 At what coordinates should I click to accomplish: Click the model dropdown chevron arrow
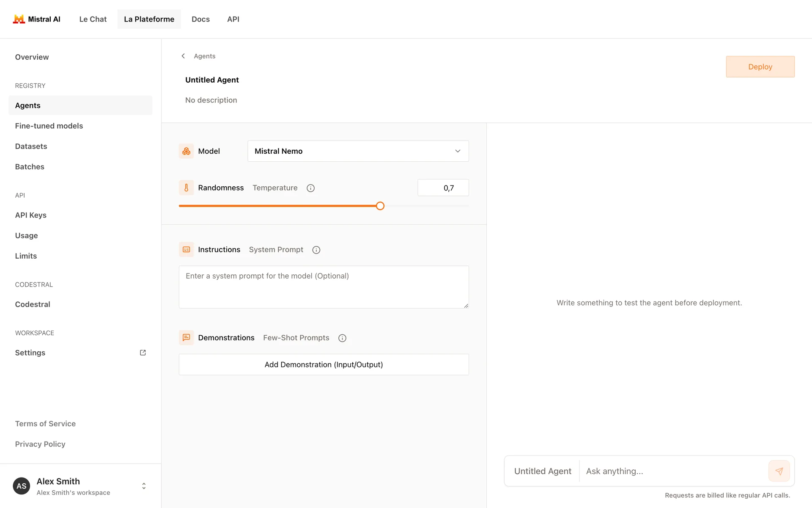tap(458, 151)
